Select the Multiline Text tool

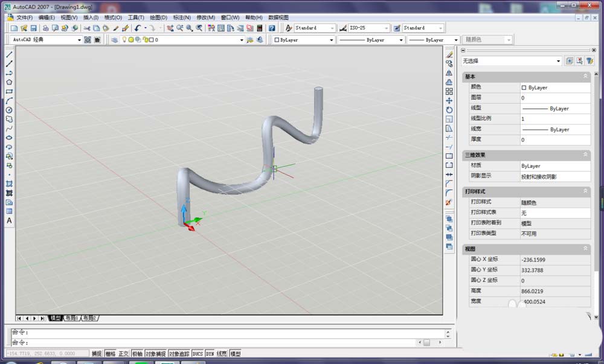pos(9,221)
